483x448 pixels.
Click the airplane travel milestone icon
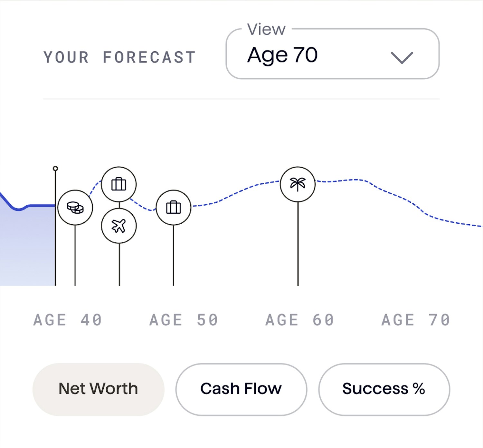119,226
